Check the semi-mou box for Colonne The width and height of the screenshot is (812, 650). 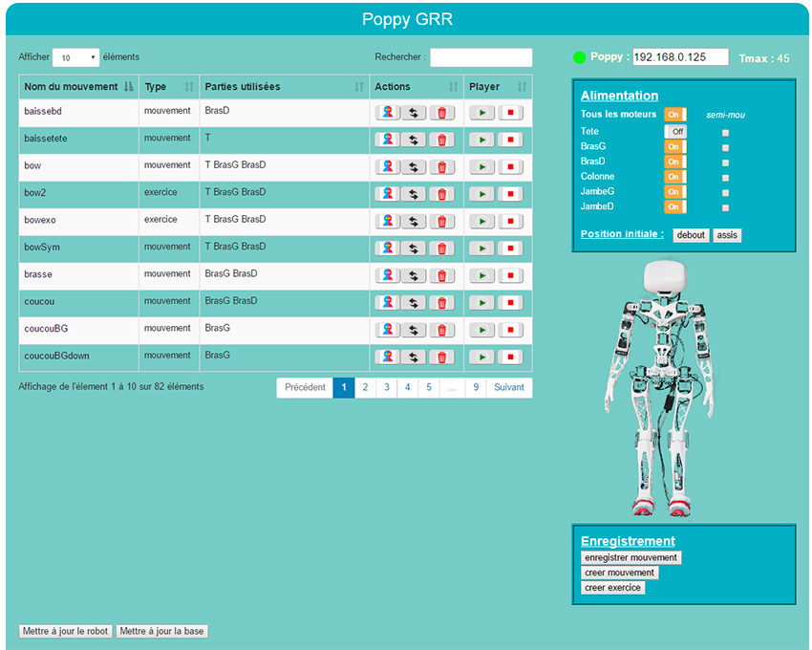pyautogui.click(x=725, y=178)
